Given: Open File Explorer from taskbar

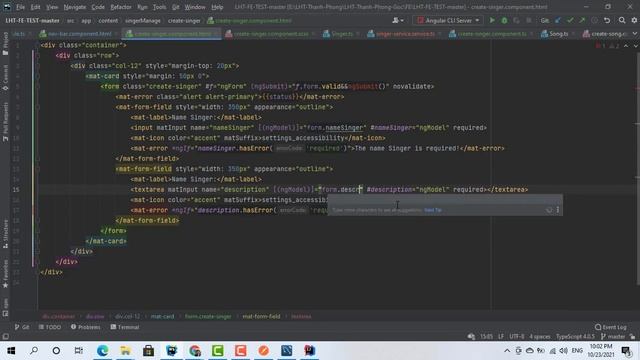Looking at the screenshot, I should click(125, 351).
